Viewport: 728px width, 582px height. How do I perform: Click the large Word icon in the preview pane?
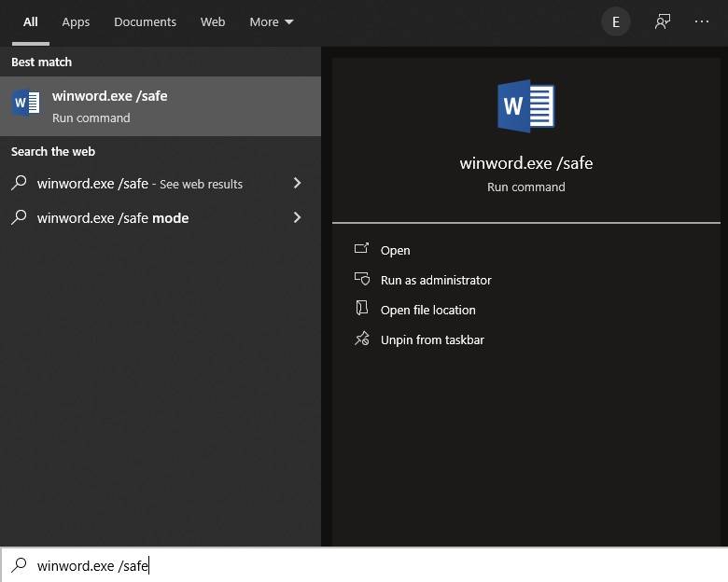coord(525,105)
